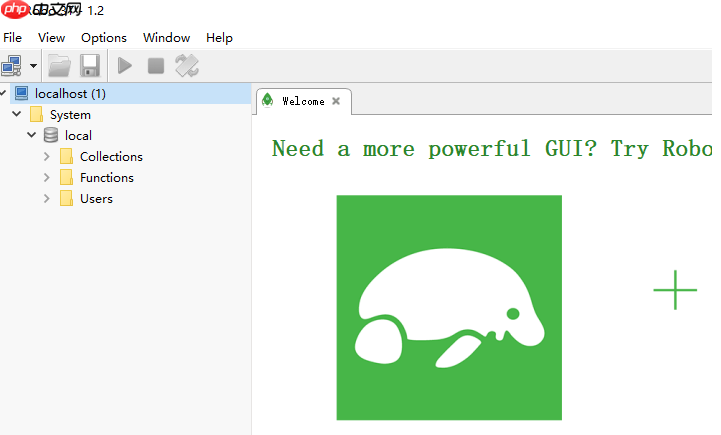Image resolution: width=721 pixels, height=435 pixels.
Task: Click the Functions folder icon
Action: point(66,177)
